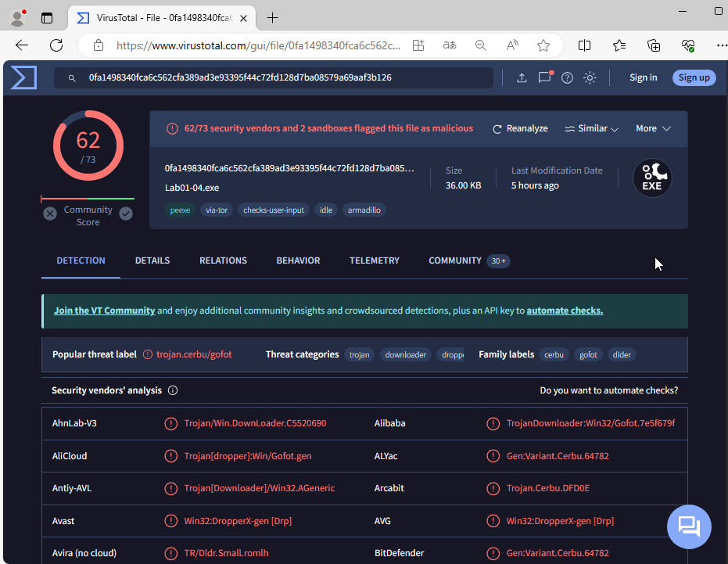
Task: Click the checks-user-input tag
Action: (274, 210)
